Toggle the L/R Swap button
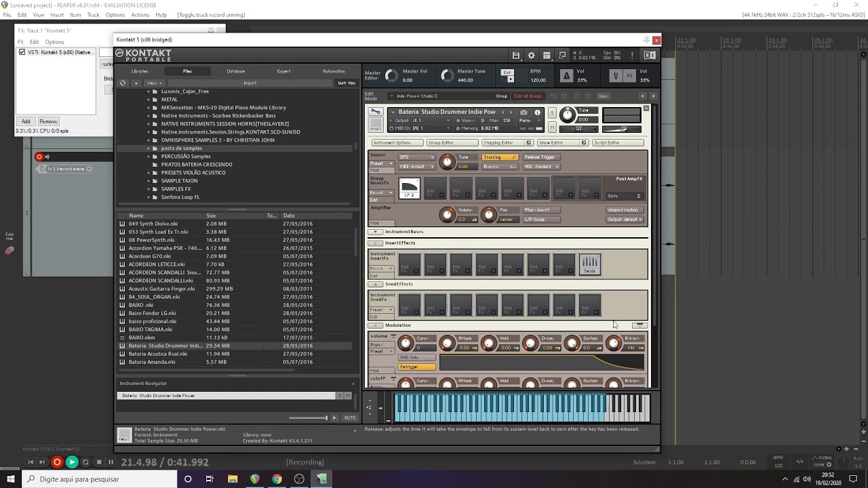The image size is (868, 488). [540, 220]
